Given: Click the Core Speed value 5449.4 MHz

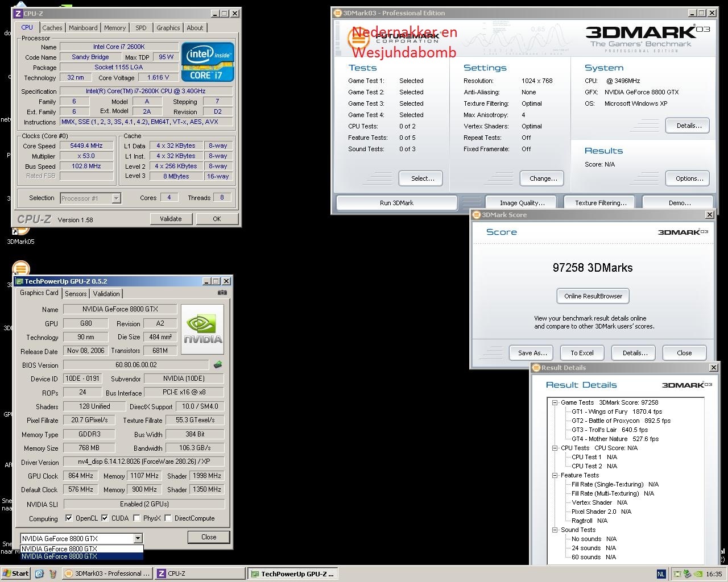Looking at the screenshot, I should (x=86, y=146).
